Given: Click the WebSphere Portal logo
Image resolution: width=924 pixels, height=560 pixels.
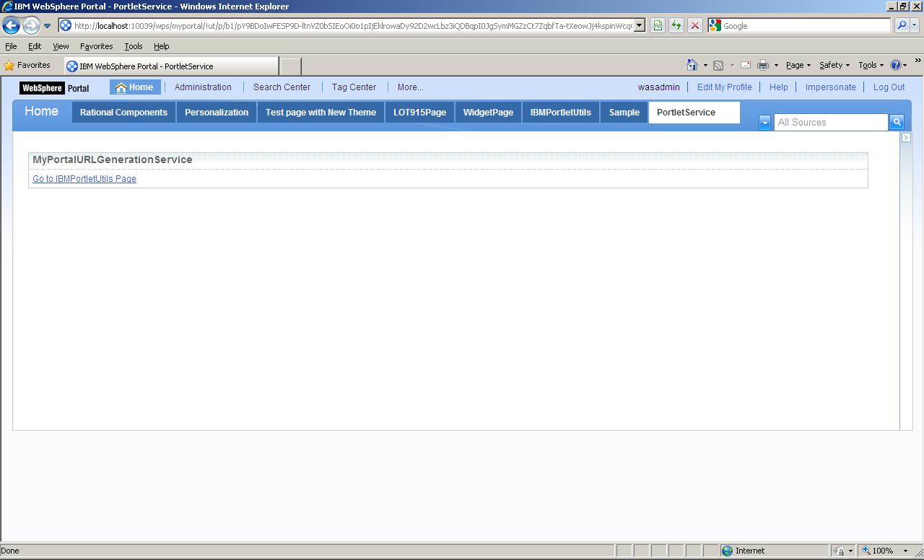Looking at the screenshot, I should point(55,88).
